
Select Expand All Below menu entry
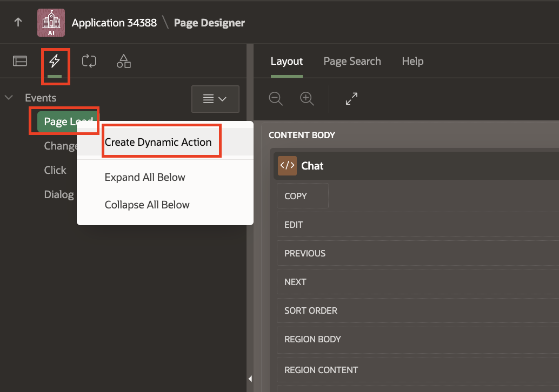[x=145, y=177]
